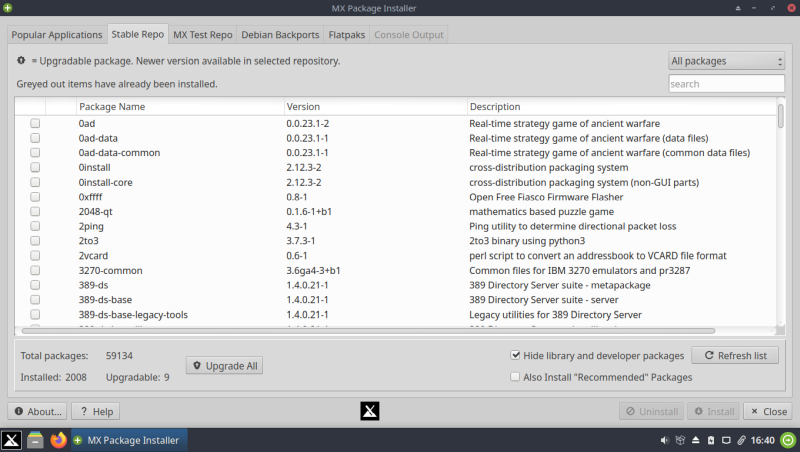This screenshot has height=452, width=800.
Task: Launch Firefox from the taskbar
Action: coord(59,440)
